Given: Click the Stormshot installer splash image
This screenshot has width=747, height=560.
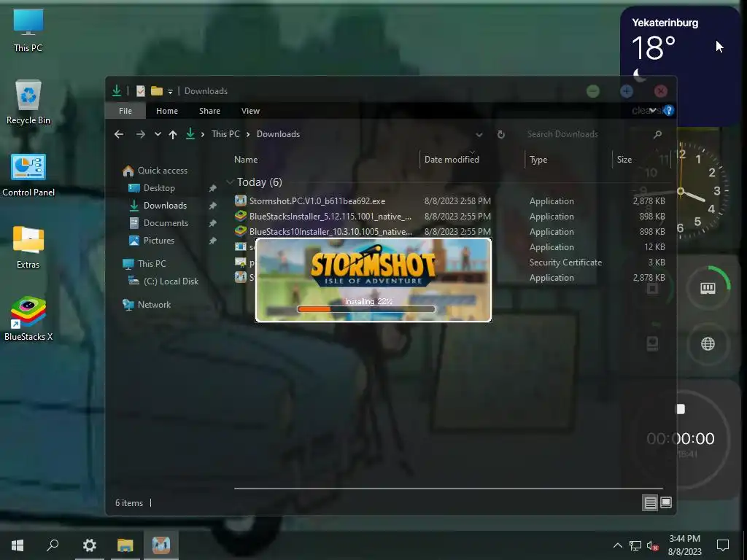Looking at the screenshot, I should (x=373, y=280).
